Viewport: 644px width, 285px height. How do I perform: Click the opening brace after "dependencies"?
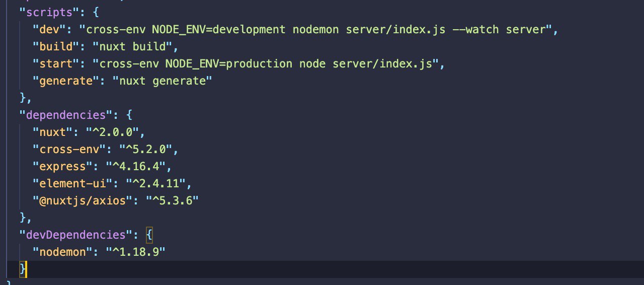pyautogui.click(x=129, y=115)
